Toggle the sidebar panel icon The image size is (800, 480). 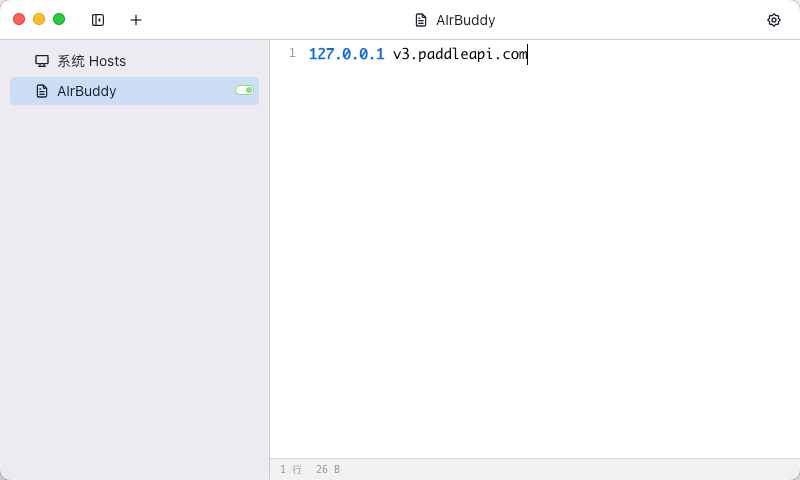click(x=98, y=20)
